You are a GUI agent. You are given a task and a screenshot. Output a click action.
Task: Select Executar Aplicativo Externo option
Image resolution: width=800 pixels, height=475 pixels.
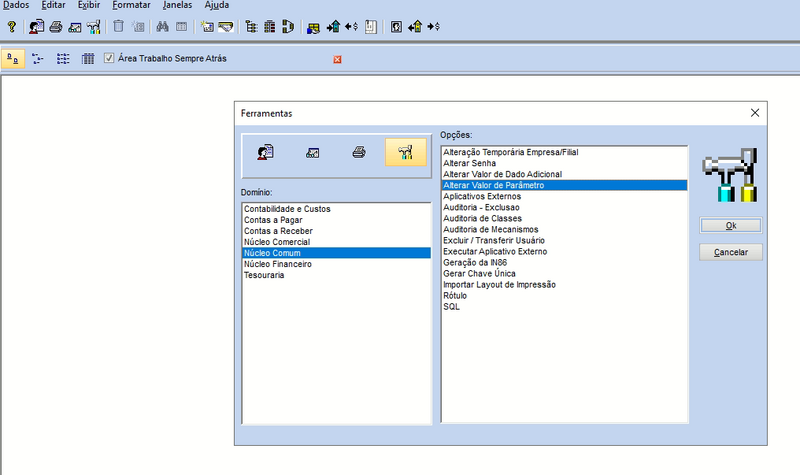coord(564,252)
